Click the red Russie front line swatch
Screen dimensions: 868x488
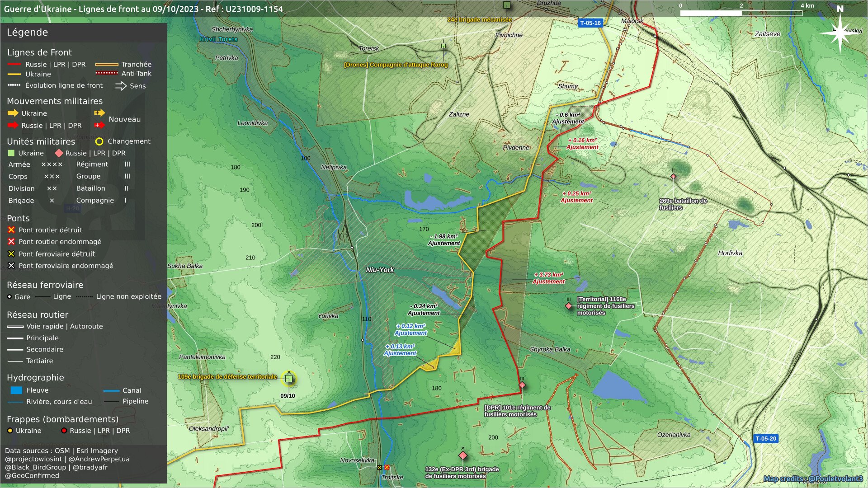[x=14, y=64]
